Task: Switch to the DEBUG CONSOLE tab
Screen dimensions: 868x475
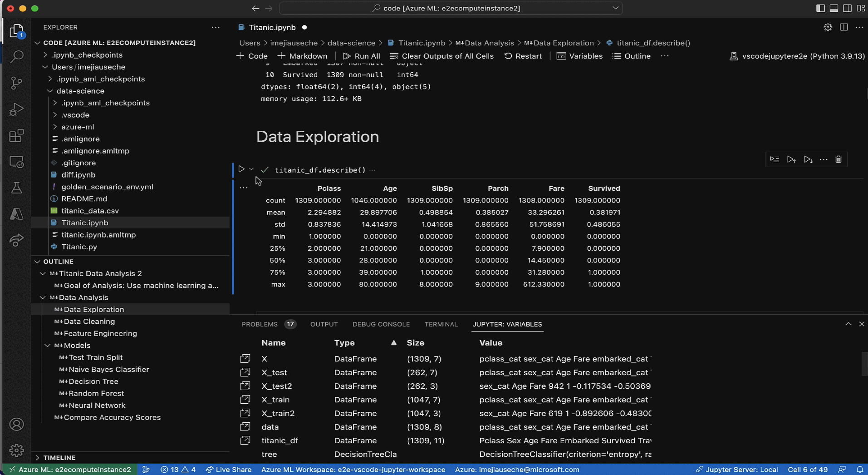Action: point(381,324)
